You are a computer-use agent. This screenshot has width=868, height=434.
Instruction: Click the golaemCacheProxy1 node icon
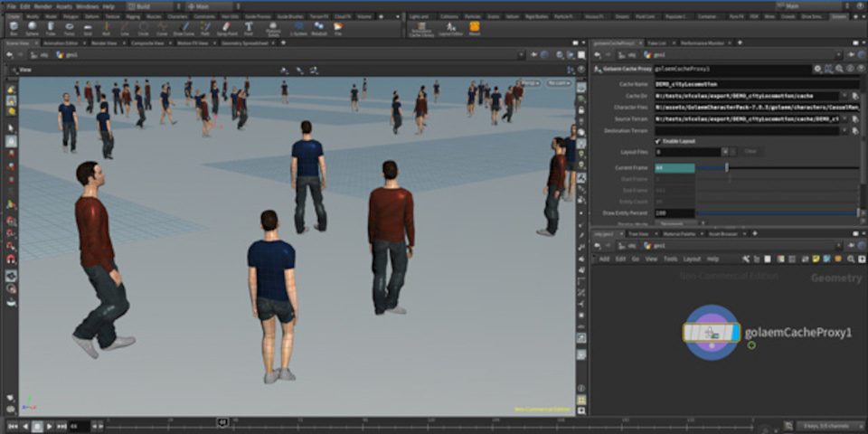click(x=712, y=332)
